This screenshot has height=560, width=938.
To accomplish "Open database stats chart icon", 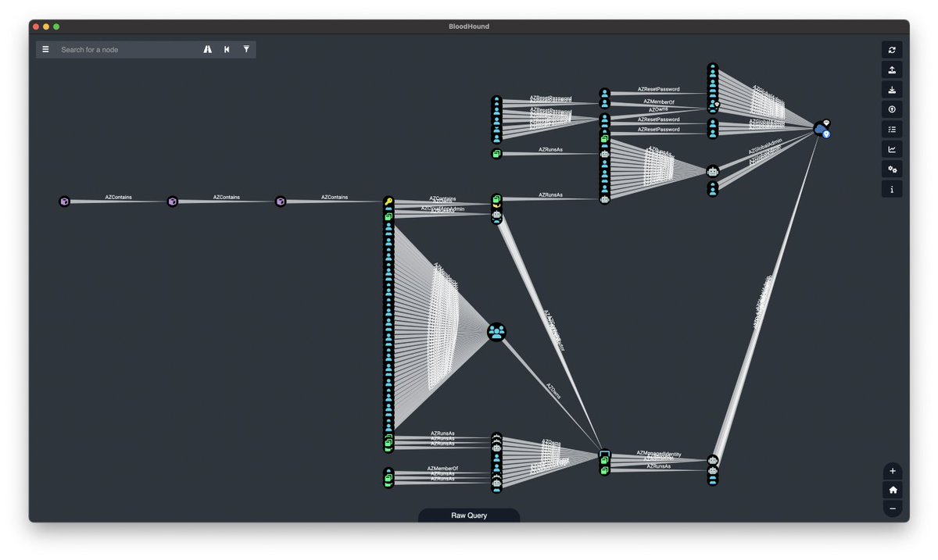I will click(892, 149).
